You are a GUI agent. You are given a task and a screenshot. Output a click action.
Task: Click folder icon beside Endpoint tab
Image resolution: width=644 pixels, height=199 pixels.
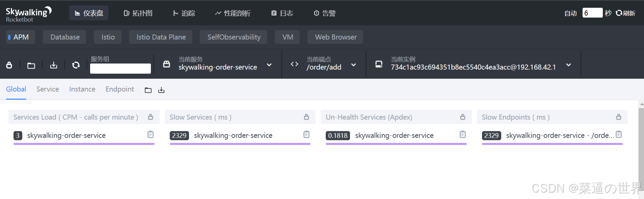coord(148,90)
